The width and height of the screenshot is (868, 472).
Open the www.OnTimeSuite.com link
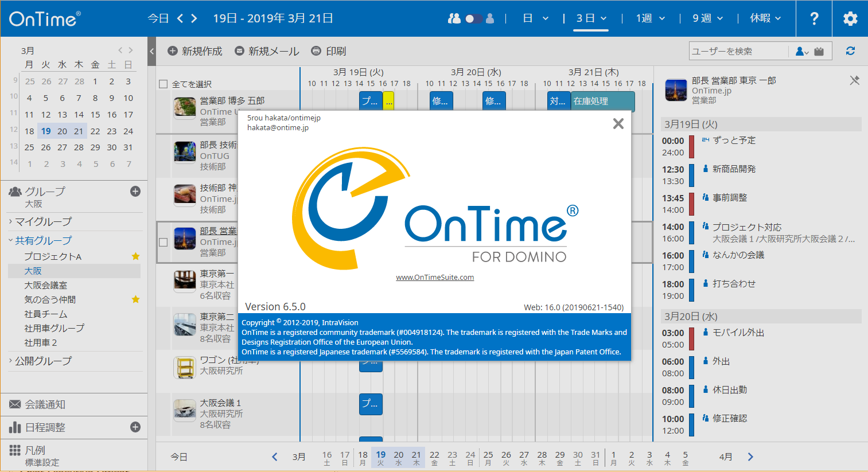pyautogui.click(x=435, y=277)
